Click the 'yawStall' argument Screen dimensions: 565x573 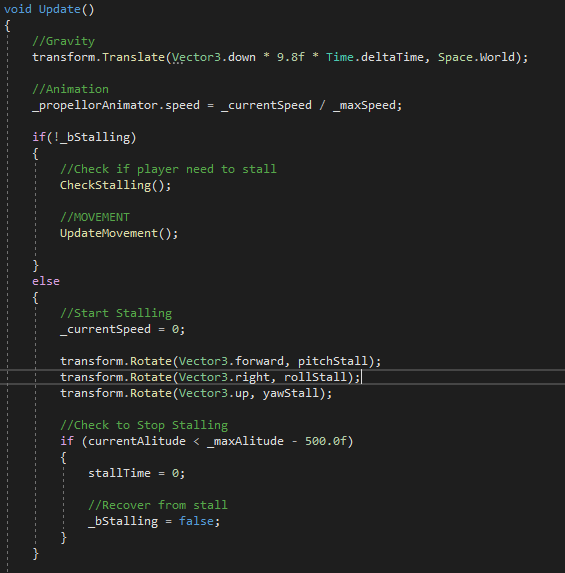coord(291,393)
